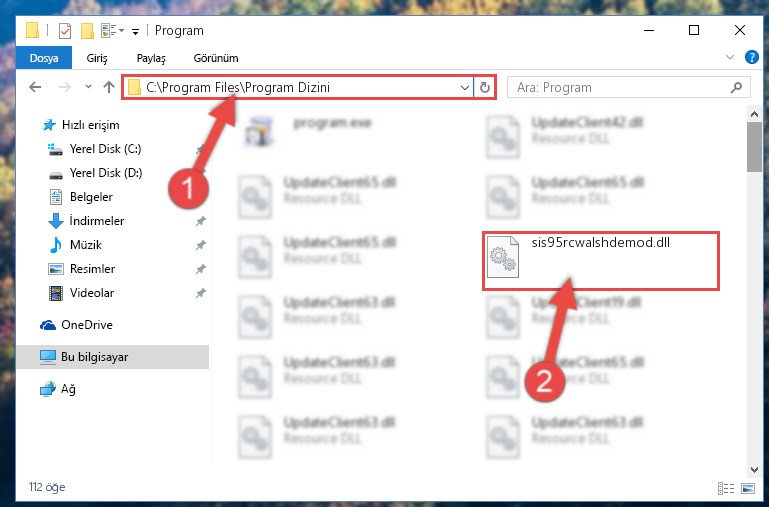This screenshot has height=507, width=769.
Task: Go back with the left arrow
Action: click(35, 87)
